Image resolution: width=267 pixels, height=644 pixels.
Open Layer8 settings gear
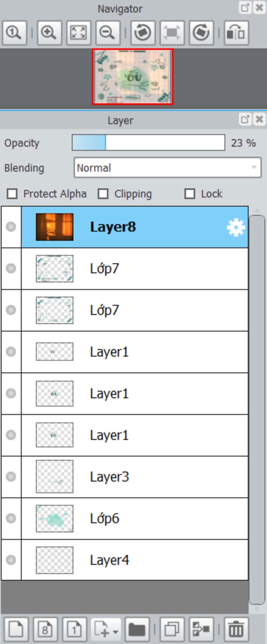(236, 228)
